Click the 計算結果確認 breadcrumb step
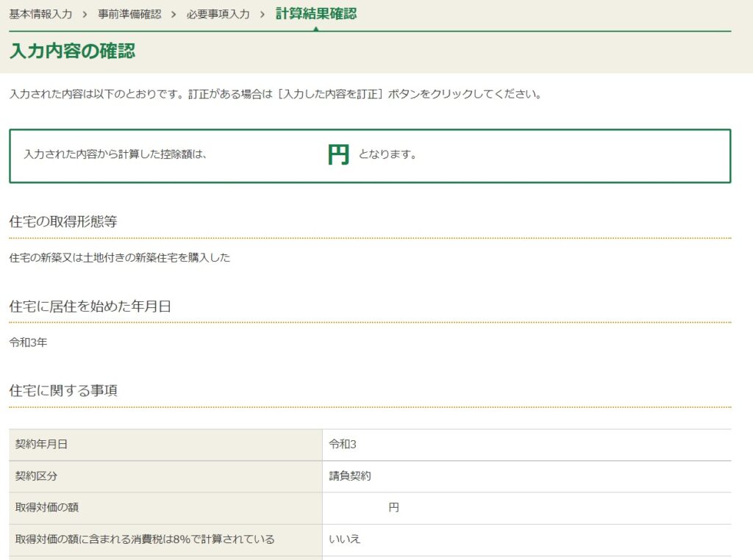753x560 pixels. [x=316, y=14]
